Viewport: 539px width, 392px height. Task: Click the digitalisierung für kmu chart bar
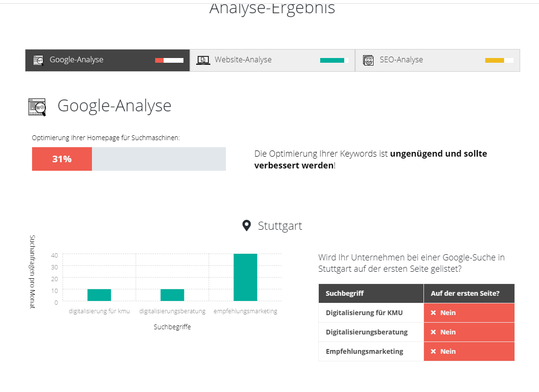coord(99,295)
